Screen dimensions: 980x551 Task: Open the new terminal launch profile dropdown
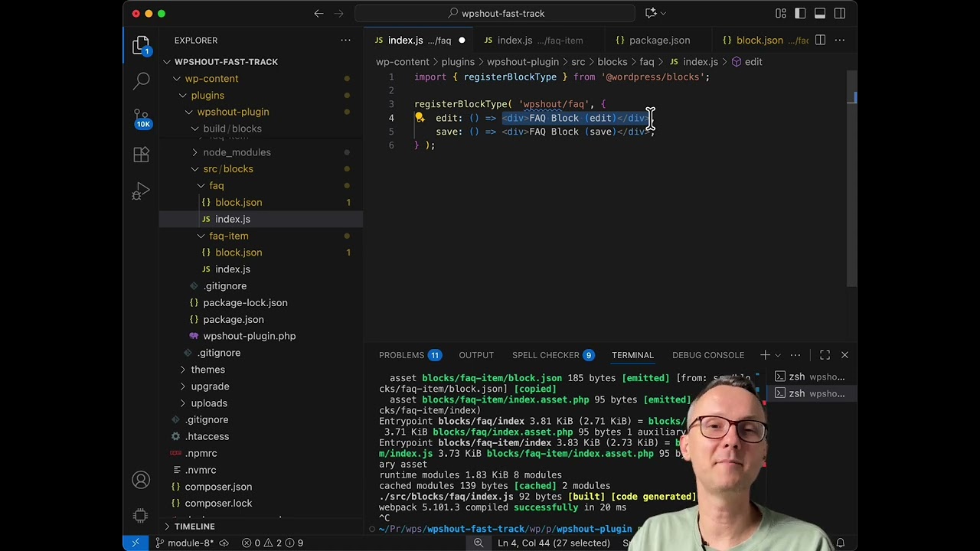pos(778,355)
